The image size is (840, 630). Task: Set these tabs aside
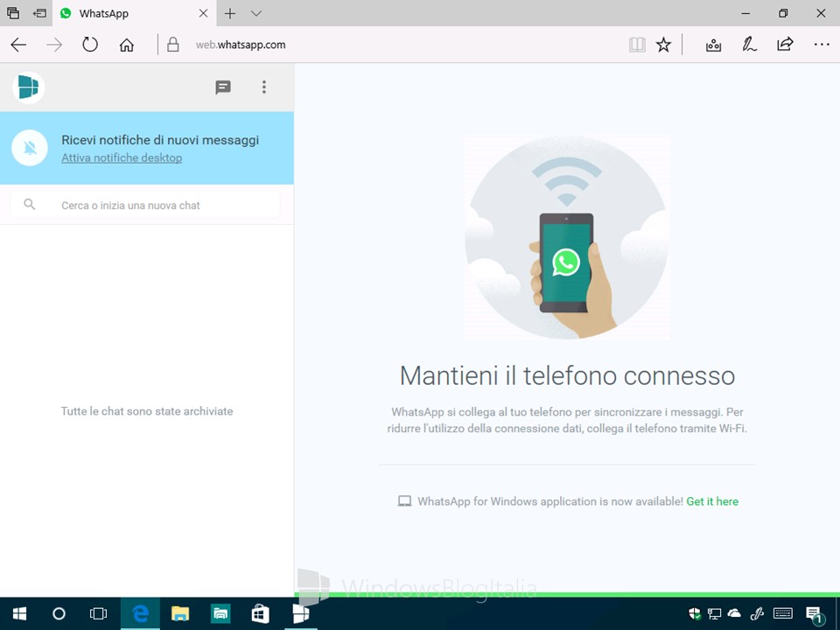tap(39, 13)
